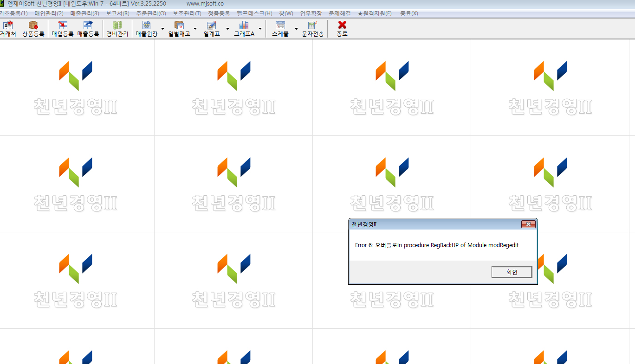The width and height of the screenshot is (635, 364).
Task: Open the 문자전송 SMS sending icon
Action: pyautogui.click(x=313, y=29)
